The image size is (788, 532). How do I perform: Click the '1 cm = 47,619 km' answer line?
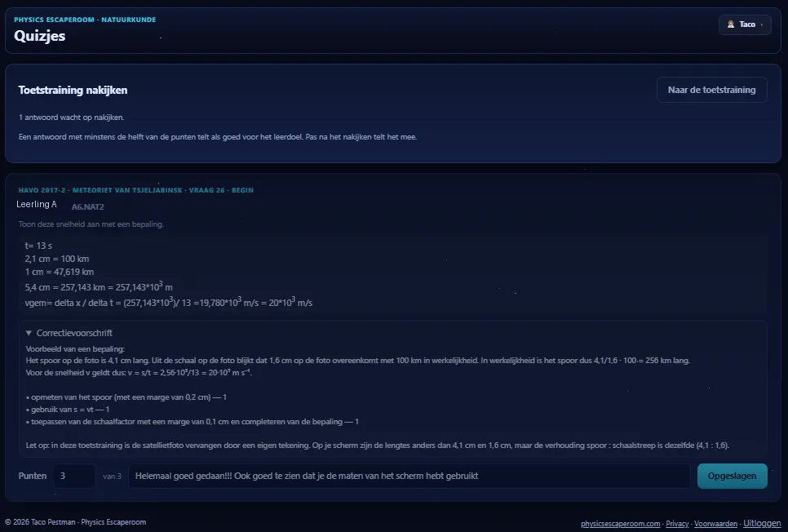point(60,272)
